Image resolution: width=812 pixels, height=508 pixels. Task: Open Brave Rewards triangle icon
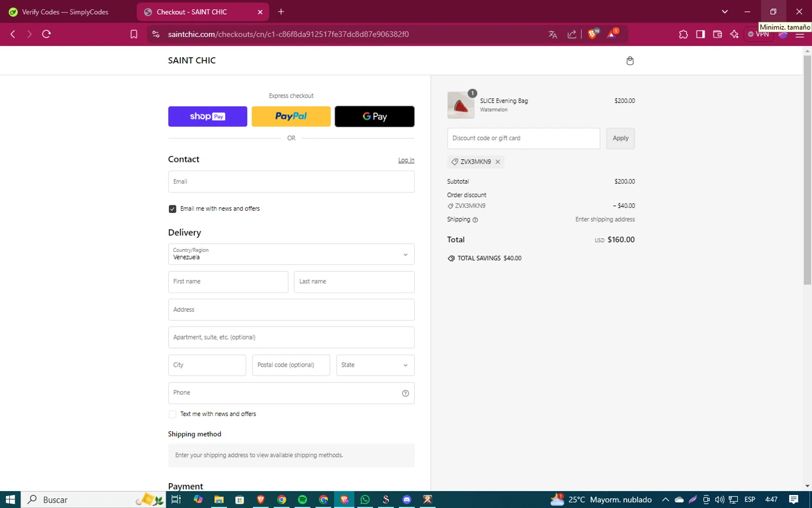pyautogui.click(x=612, y=34)
